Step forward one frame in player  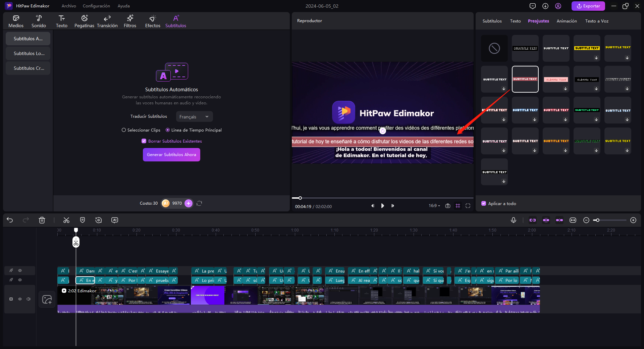click(x=392, y=206)
